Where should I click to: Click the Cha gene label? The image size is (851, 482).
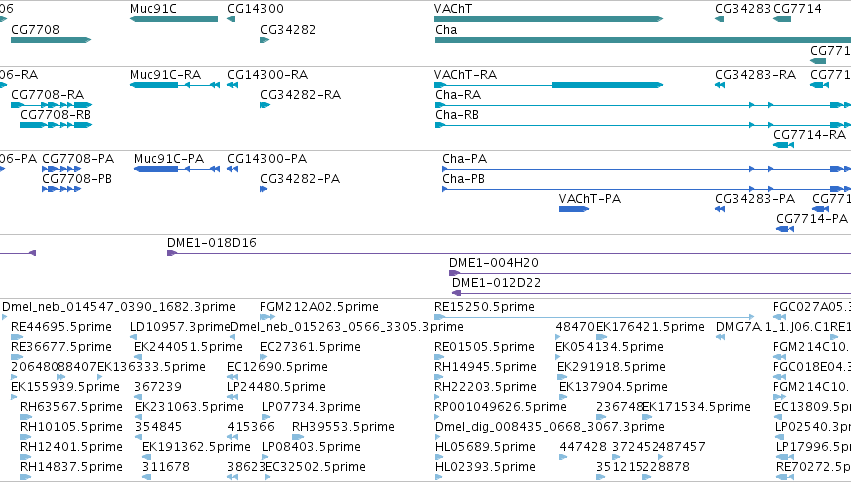click(446, 29)
